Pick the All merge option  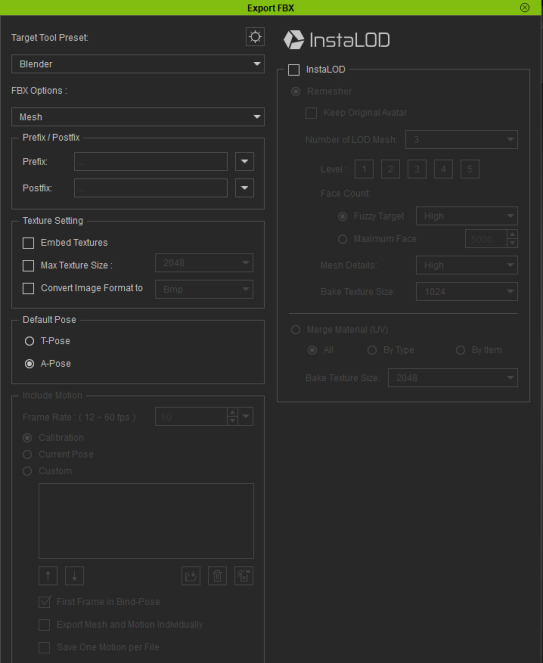[x=312, y=350]
